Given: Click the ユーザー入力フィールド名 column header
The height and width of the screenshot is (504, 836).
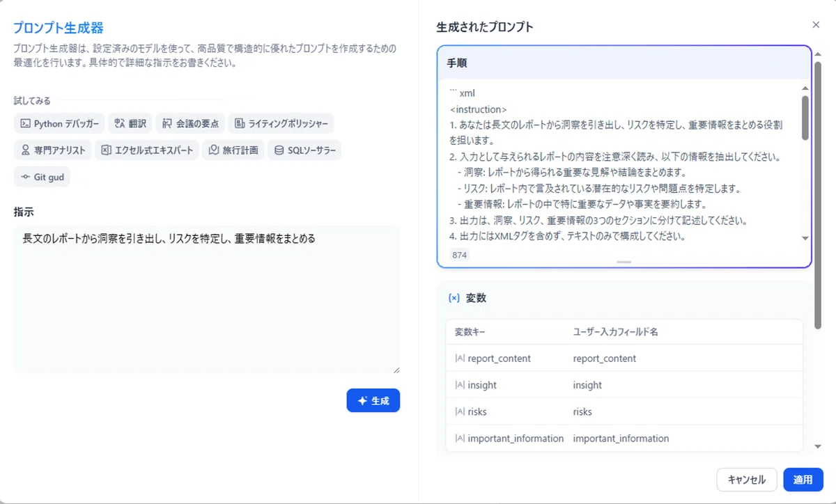Looking at the screenshot, I should click(615, 332).
